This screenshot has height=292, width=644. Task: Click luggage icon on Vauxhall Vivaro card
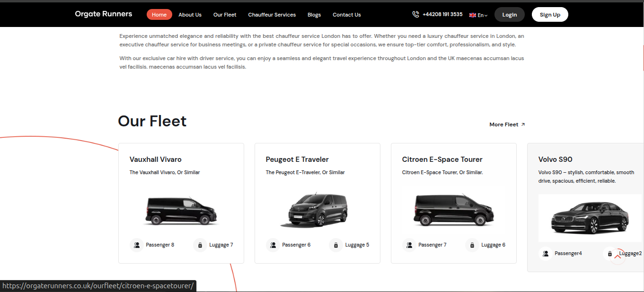click(200, 245)
